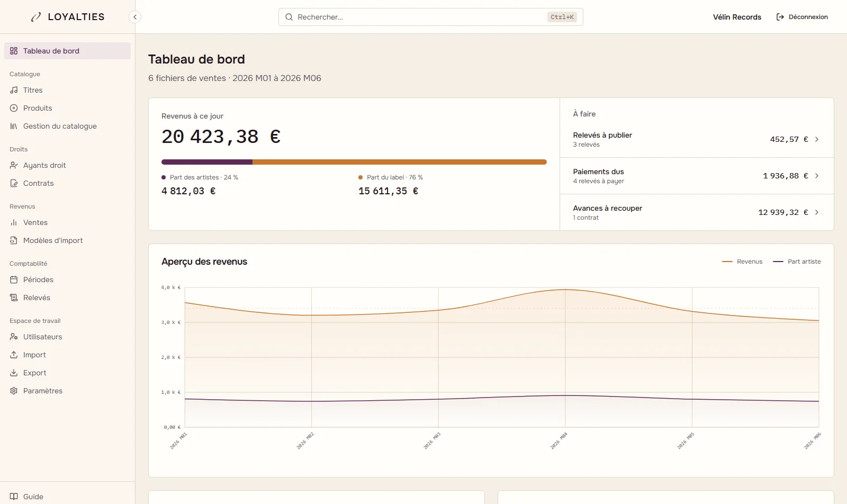Click the orange label share bar segment

click(400, 162)
